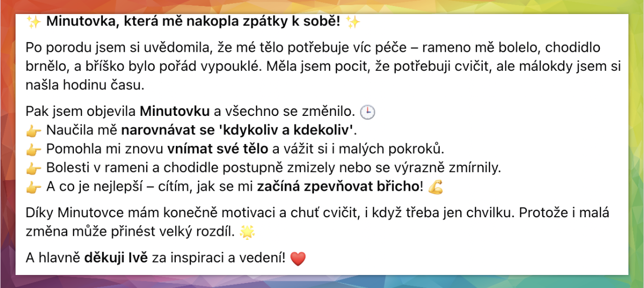Click the text 'našla hodinu času.'
Viewport: 644px width, 288px height.
click(85, 85)
